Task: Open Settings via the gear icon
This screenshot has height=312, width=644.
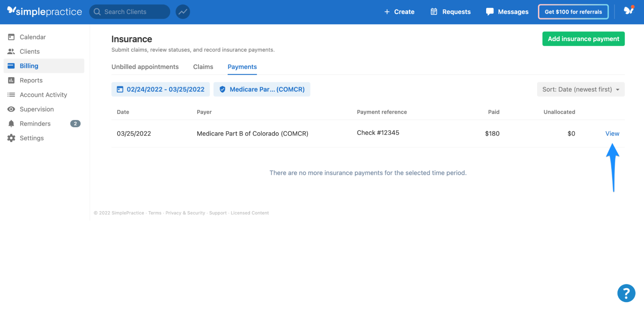Action: click(11, 138)
